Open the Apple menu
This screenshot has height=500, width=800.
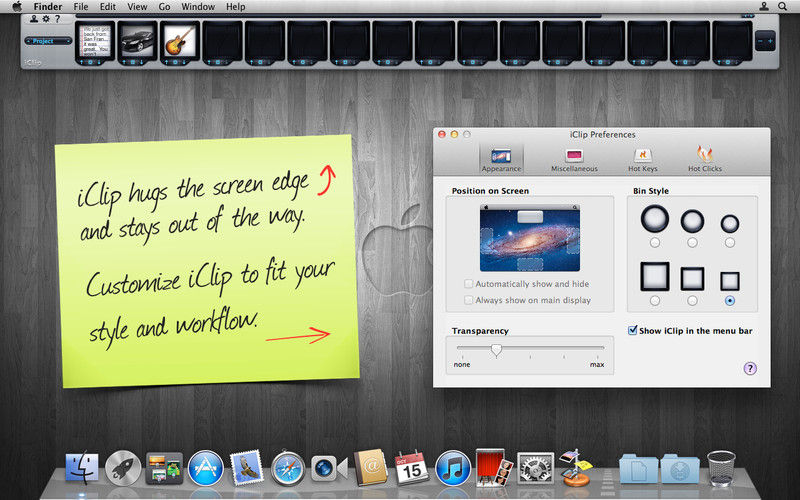(17, 7)
